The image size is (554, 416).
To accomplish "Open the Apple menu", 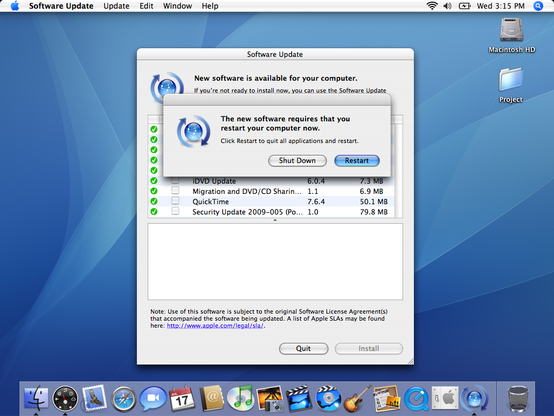I will pyautogui.click(x=15, y=6).
